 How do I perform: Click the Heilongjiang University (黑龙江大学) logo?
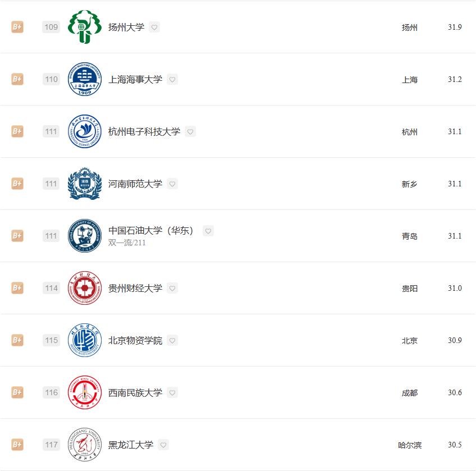(85, 445)
